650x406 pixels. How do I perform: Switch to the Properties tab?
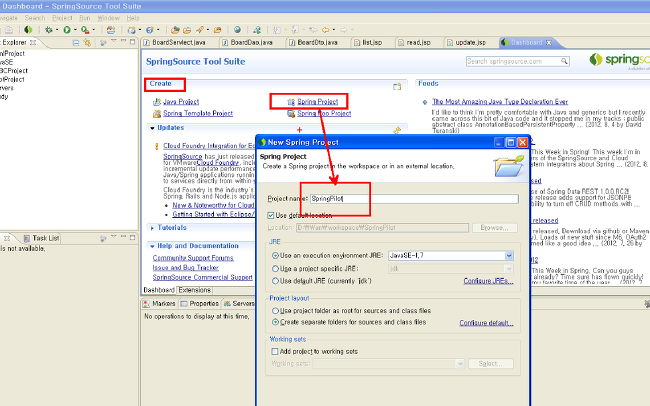tap(200, 304)
